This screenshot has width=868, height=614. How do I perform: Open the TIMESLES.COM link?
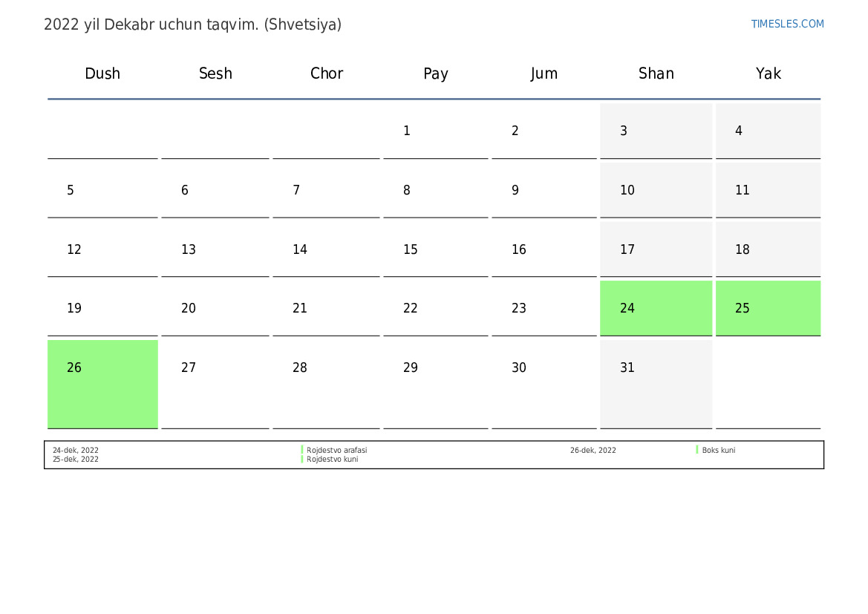787,24
